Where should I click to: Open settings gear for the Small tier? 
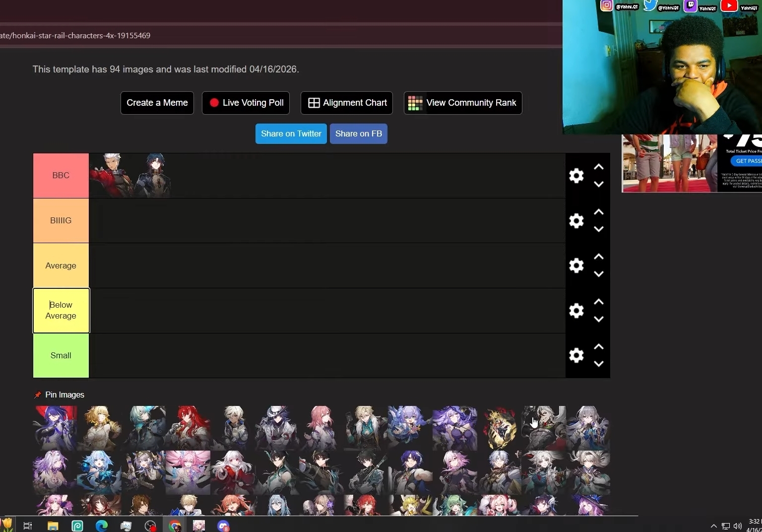pyautogui.click(x=576, y=355)
